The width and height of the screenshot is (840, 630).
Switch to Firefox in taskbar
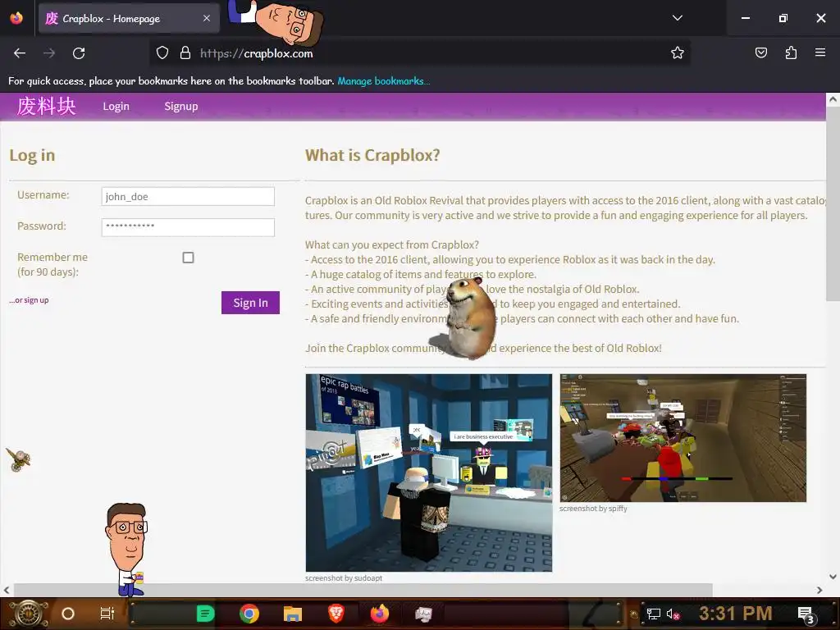pos(380,614)
